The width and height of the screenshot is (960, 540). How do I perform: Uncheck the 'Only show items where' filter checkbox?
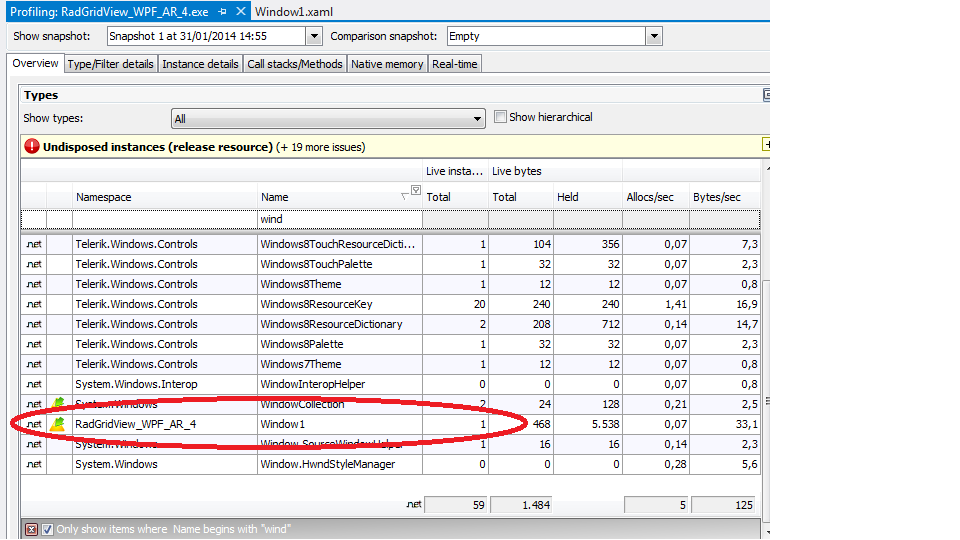point(47,529)
